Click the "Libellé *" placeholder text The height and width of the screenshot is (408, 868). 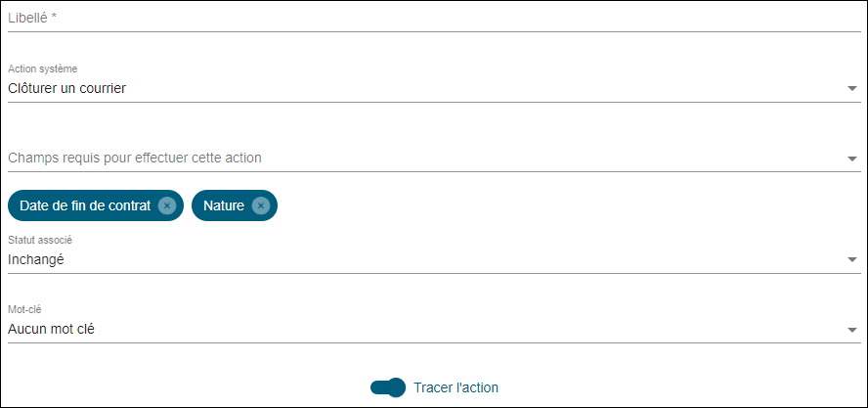[32, 19]
